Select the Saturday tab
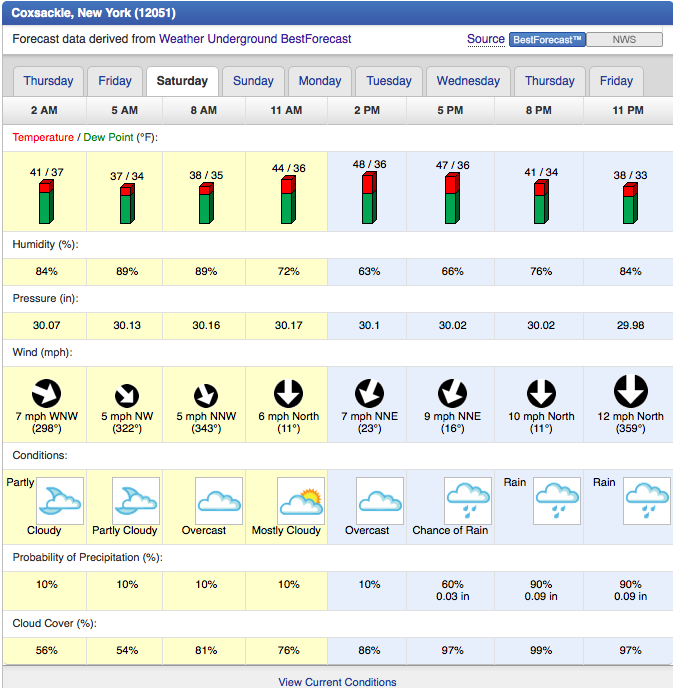This screenshot has width=673, height=688. [x=182, y=81]
